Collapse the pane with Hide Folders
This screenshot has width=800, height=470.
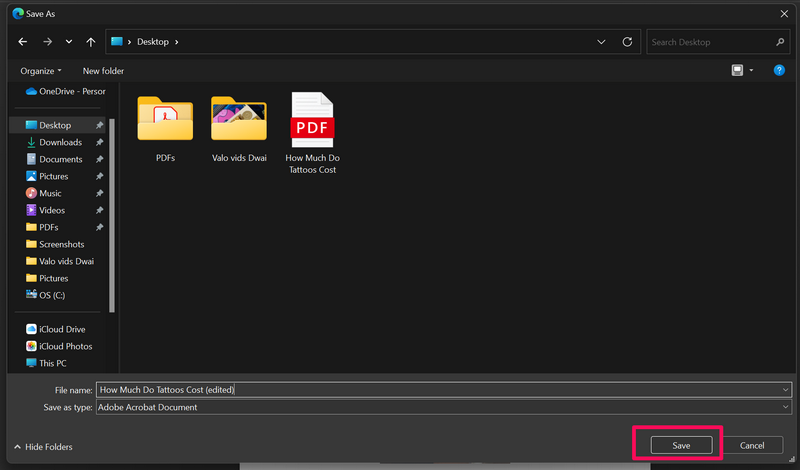point(43,446)
